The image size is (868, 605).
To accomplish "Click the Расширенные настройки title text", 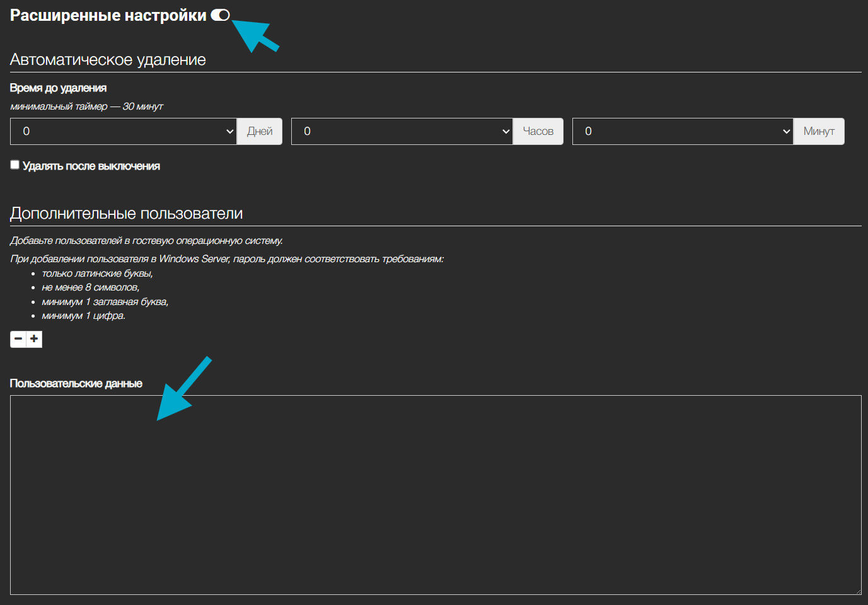I will pos(108,16).
